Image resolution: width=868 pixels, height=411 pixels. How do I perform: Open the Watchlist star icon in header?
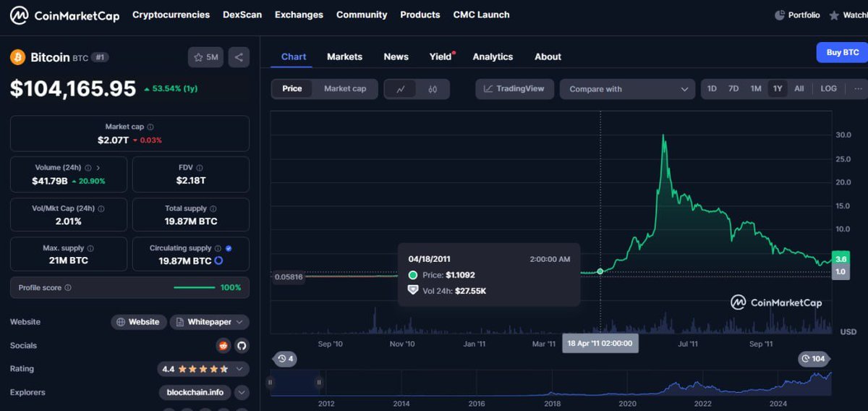(x=835, y=15)
